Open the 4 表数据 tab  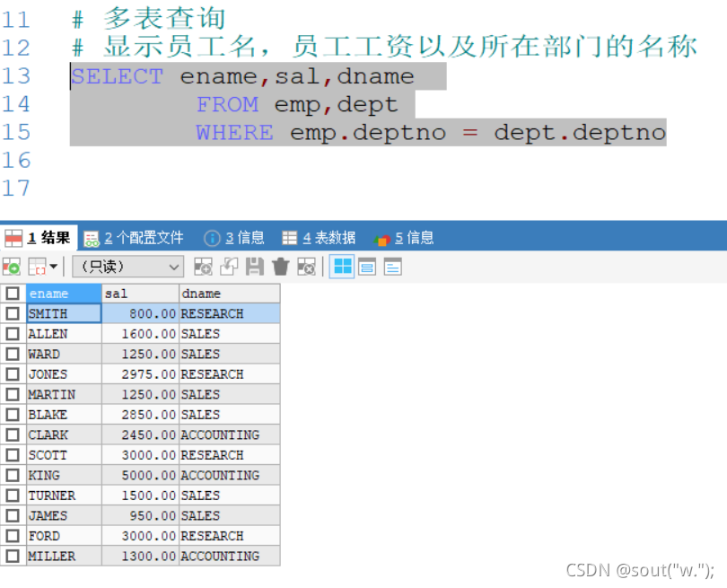coord(319,238)
